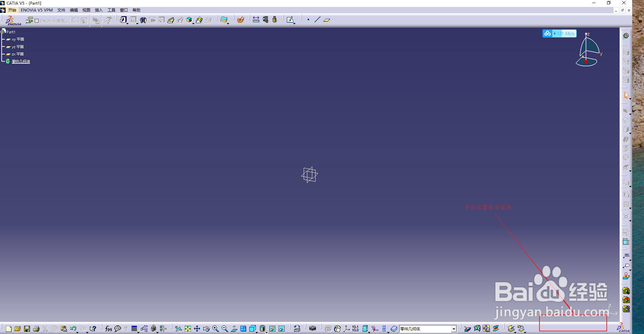The image size is (644, 334).
Task: Click the Isometric View cube icon
Action: point(252,329)
